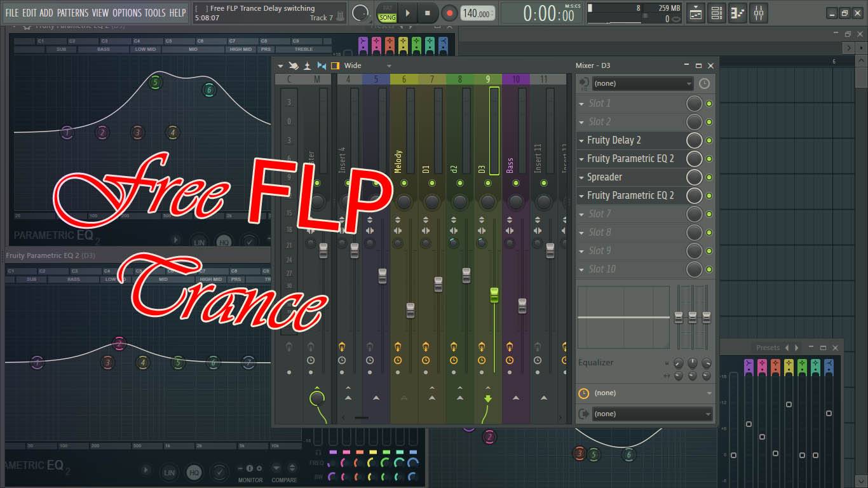The image size is (868, 488).
Task: Click the Melody track volume fader
Action: click(410, 310)
